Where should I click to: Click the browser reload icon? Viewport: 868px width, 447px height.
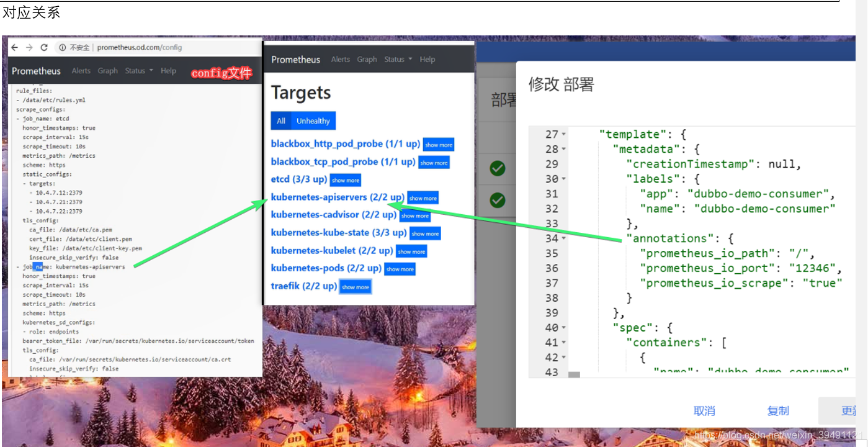coord(44,47)
